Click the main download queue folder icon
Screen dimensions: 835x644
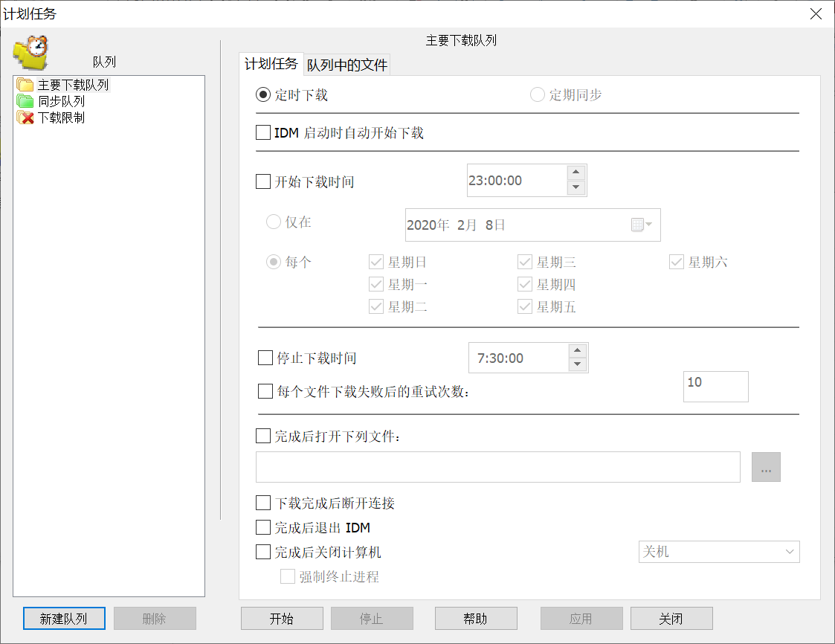pos(25,85)
